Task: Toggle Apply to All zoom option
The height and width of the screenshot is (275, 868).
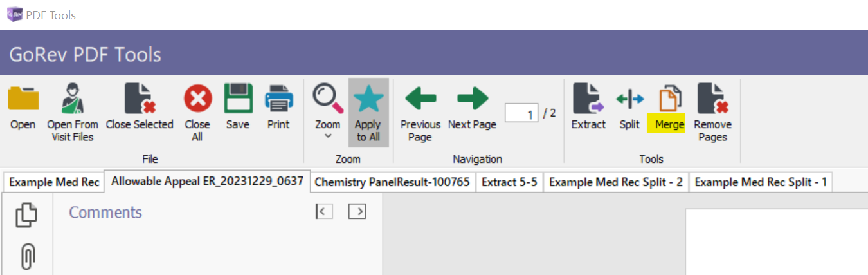Action: point(368,113)
